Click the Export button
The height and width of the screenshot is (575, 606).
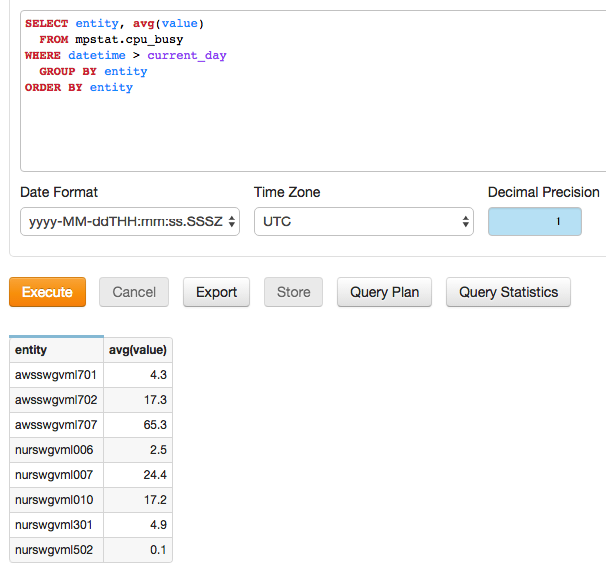pos(216,292)
